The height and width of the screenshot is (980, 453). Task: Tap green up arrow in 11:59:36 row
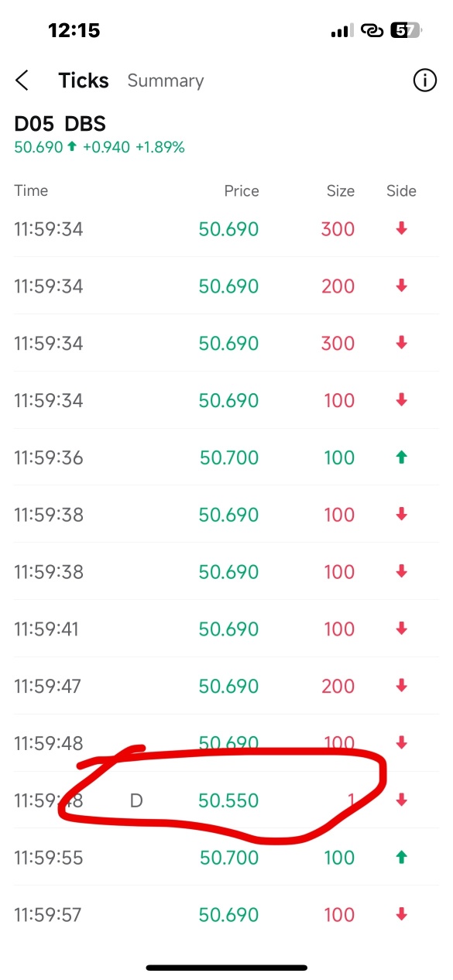(401, 457)
